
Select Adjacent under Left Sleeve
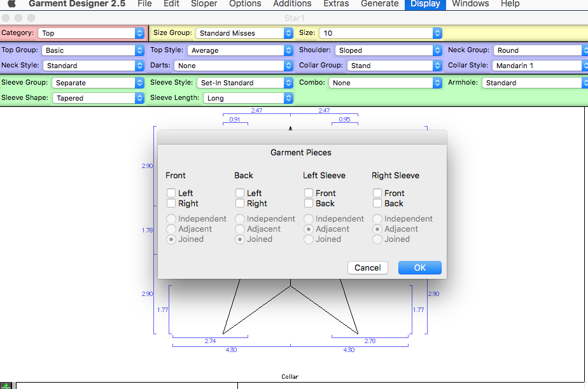(x=308, y=229)
